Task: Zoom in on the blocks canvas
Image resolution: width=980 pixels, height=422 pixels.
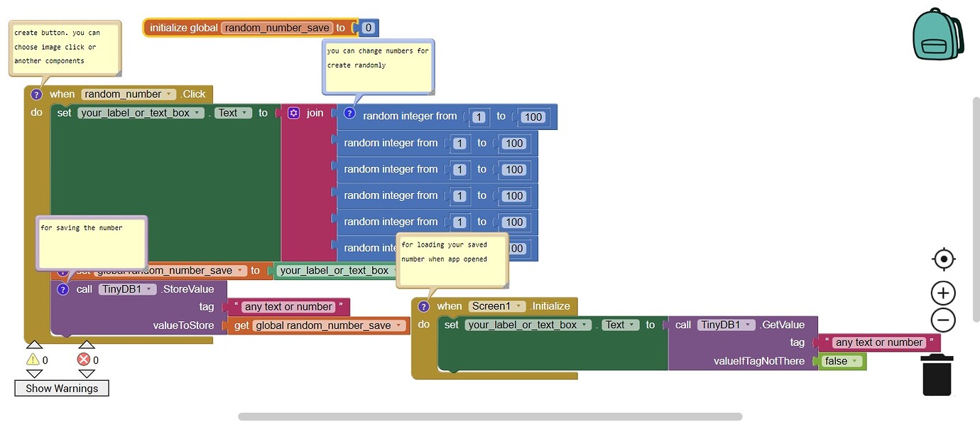Action: [x=942, y=293]
